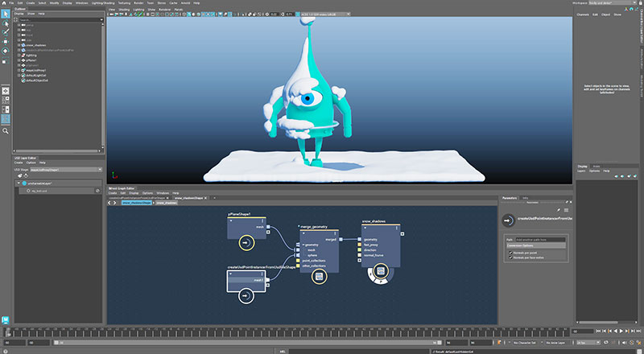
Task: Toggle Normals per face vertex checkbox
Action: [x=511, y=257]
